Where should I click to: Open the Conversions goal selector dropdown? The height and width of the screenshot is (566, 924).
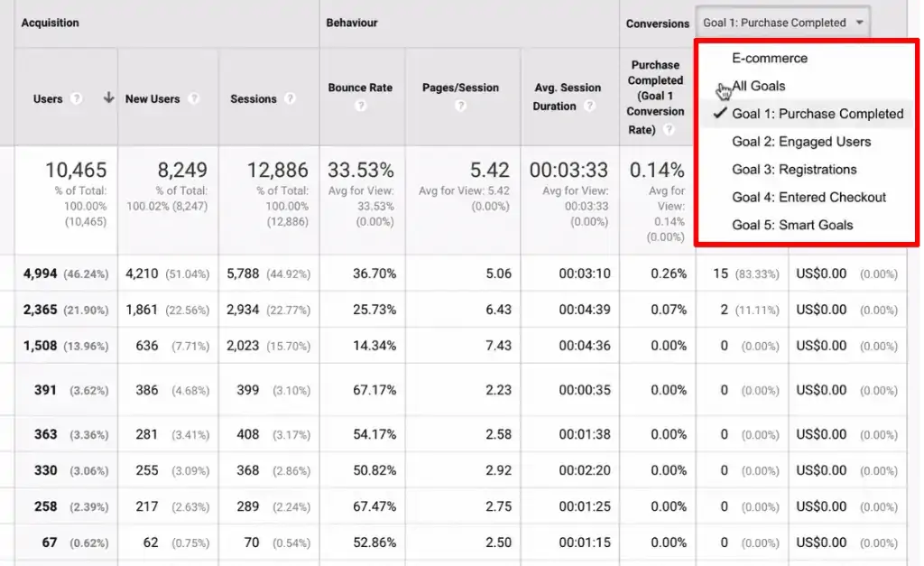tap(782, 22)
